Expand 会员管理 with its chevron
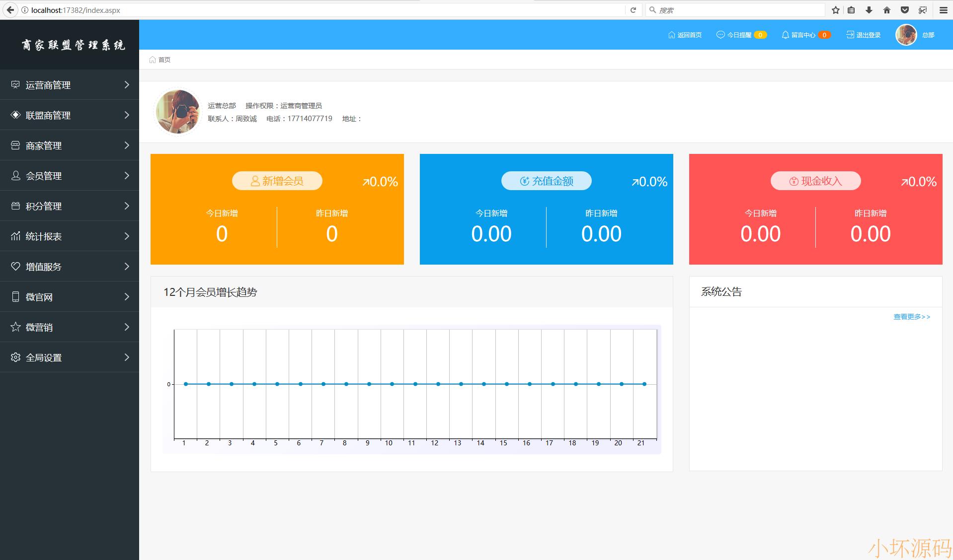Screen dimensions: 953x560 (x=127, y=176)
